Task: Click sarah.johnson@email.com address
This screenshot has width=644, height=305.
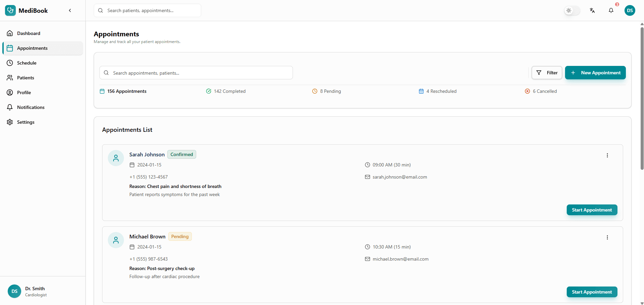Action: click(x=400, y=177)
